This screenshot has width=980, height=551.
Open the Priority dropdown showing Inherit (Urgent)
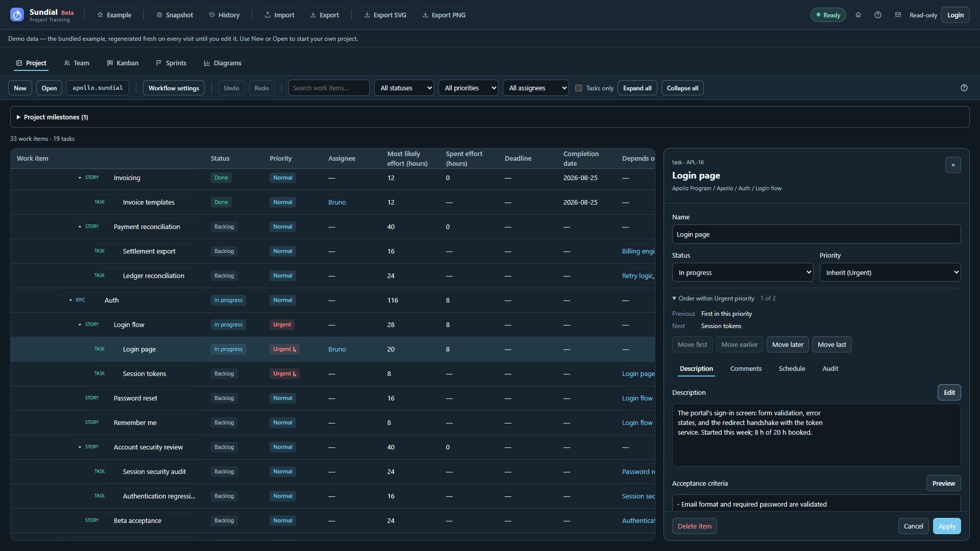pos(890,272)
